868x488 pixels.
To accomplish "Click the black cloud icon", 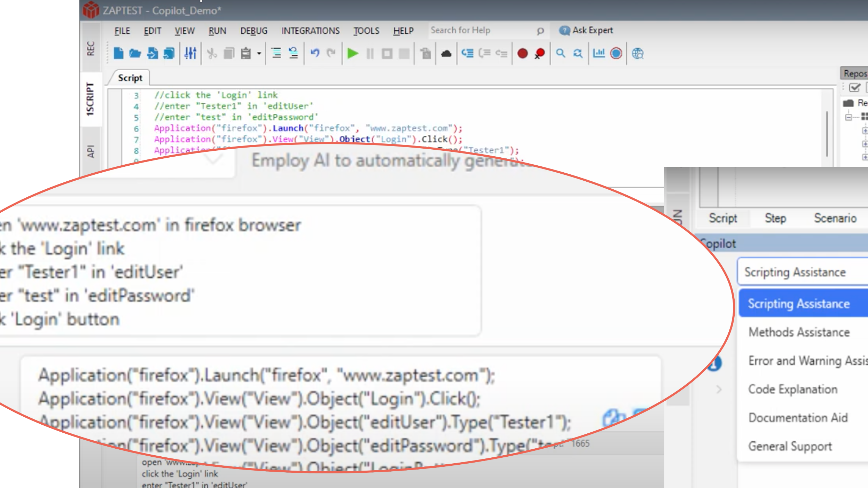I will click(446, 54).
